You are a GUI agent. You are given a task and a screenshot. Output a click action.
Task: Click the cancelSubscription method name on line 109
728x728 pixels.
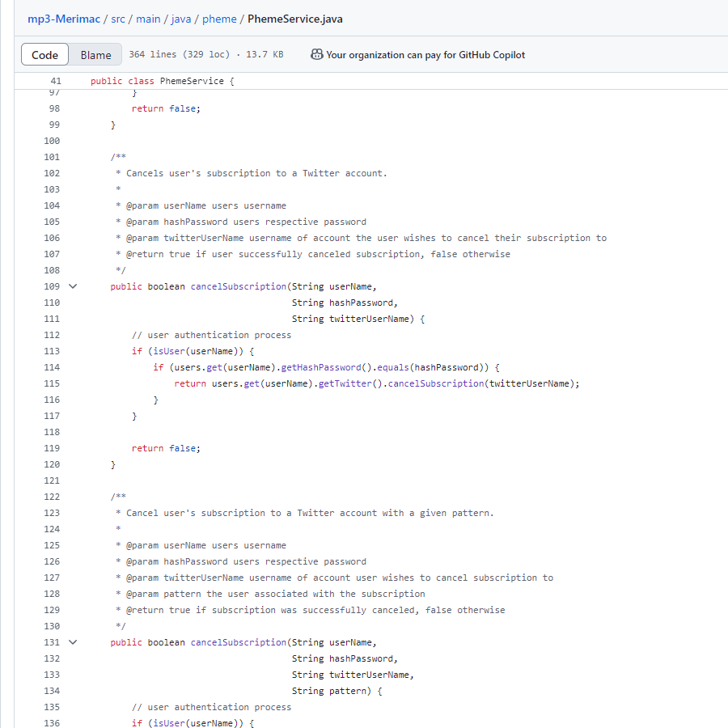tap(239, 286)
